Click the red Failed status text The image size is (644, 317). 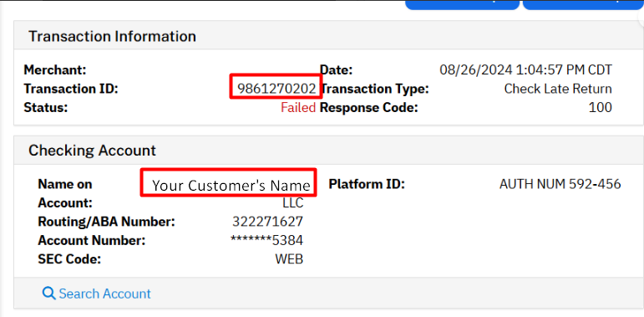click(x=298, y=108)
